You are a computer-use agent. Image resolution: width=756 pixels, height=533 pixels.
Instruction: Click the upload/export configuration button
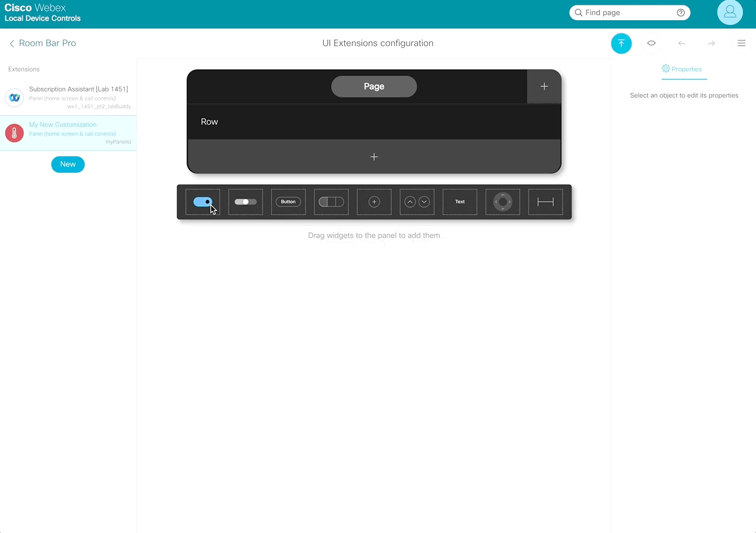click(621, 43)
